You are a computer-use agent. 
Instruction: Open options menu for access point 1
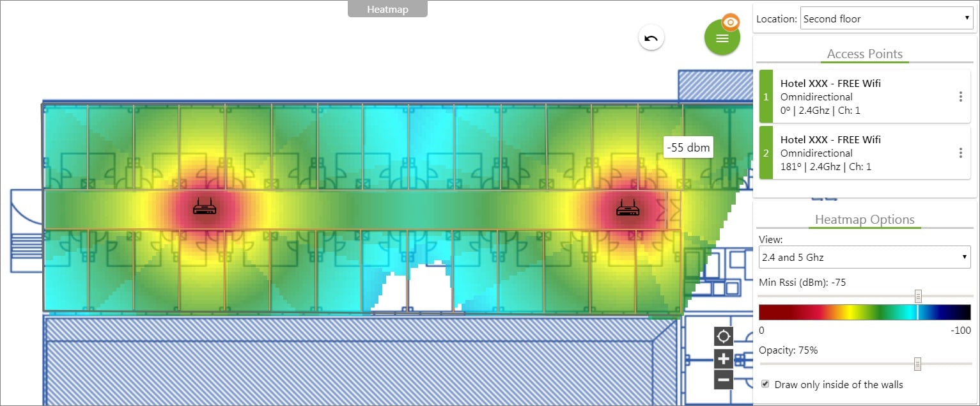[x=960, y=97]
